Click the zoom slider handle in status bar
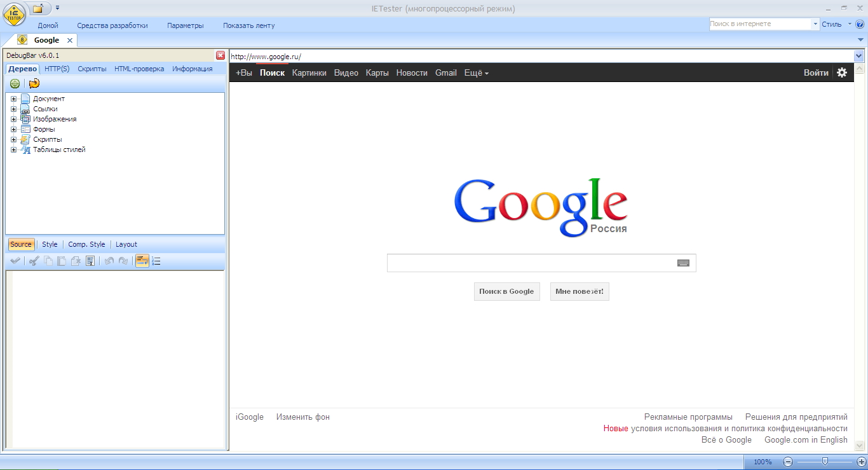 pyautogui.click(x=825, y=461)
